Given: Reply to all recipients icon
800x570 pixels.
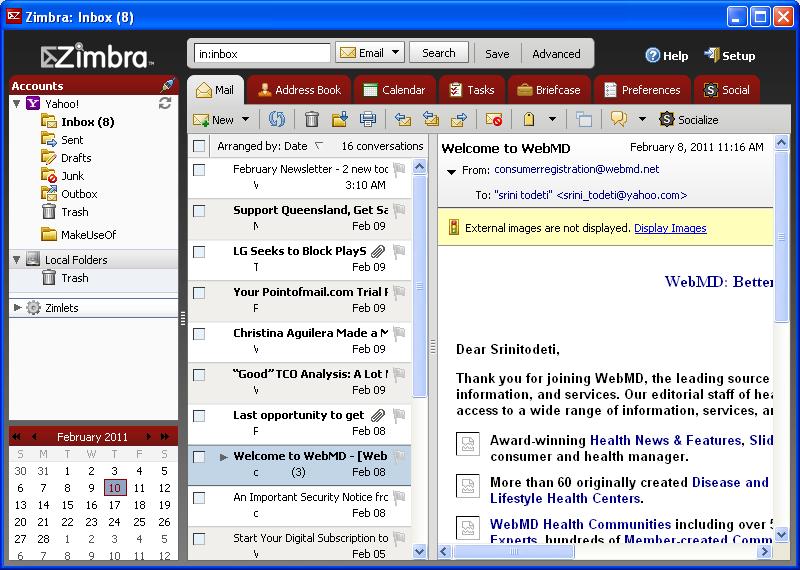Looking at the screenshot, I should coord(431,120).
